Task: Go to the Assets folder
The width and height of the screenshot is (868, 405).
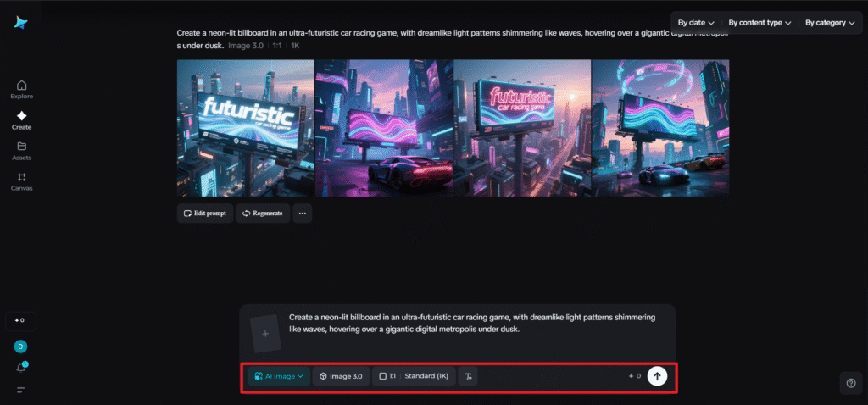Action: point(21,150)
